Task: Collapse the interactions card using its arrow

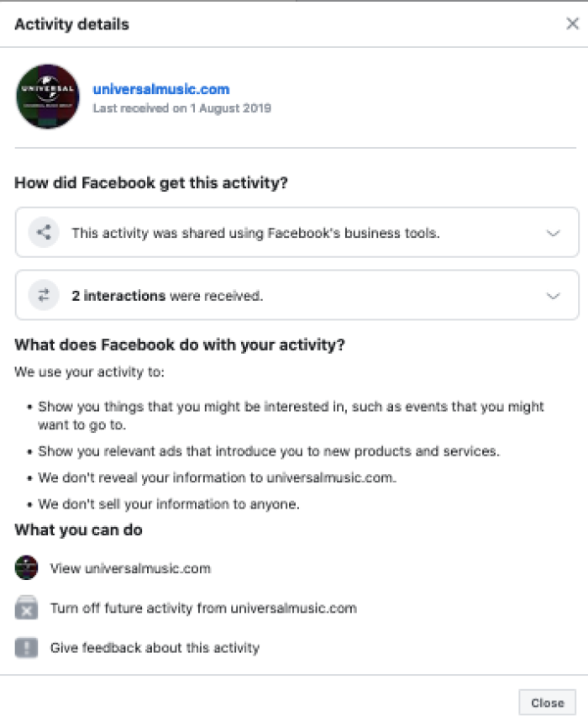Action: tap(553, 295)
